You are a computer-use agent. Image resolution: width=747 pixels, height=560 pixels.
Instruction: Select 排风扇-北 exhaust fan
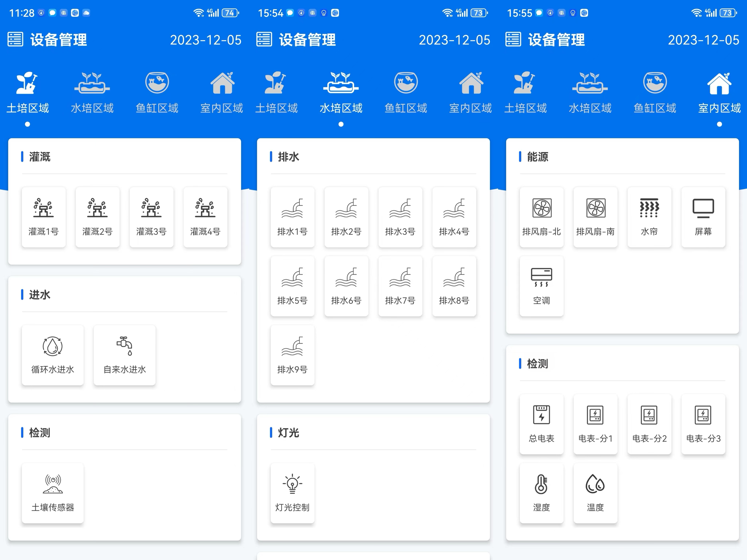tap(542, 217)
